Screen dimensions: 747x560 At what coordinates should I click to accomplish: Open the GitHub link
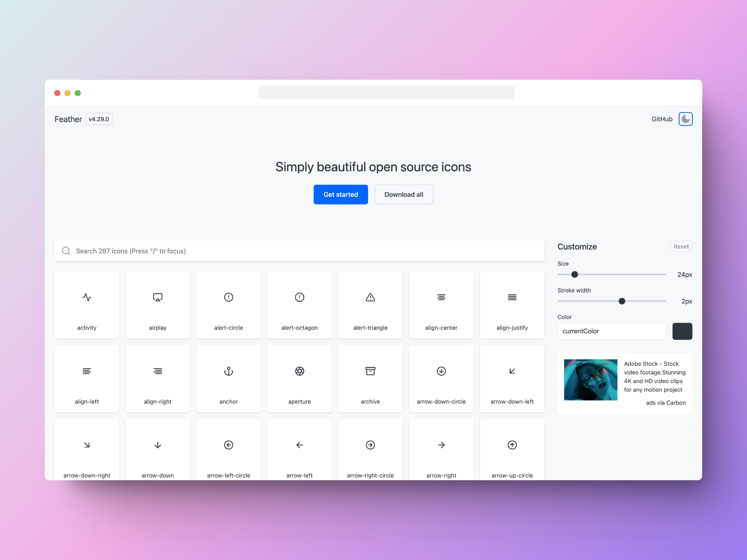pyautogui.click(x=661, y=119)
